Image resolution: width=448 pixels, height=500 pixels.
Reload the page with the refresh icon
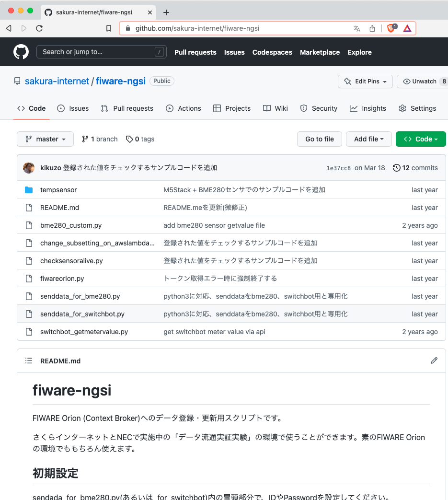(39, 28)
